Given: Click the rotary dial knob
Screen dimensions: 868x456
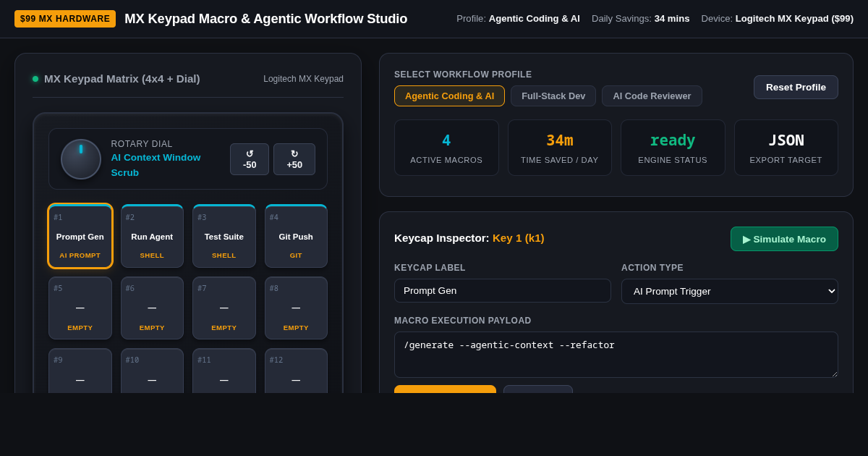Looking at the screenshot, I should tap(81, 159).
